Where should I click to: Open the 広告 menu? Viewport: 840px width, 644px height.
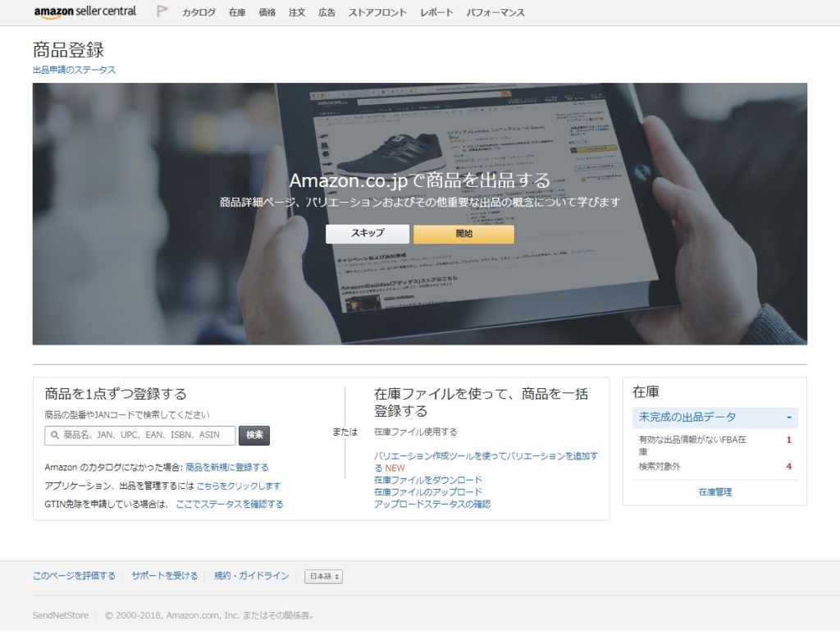326,12
